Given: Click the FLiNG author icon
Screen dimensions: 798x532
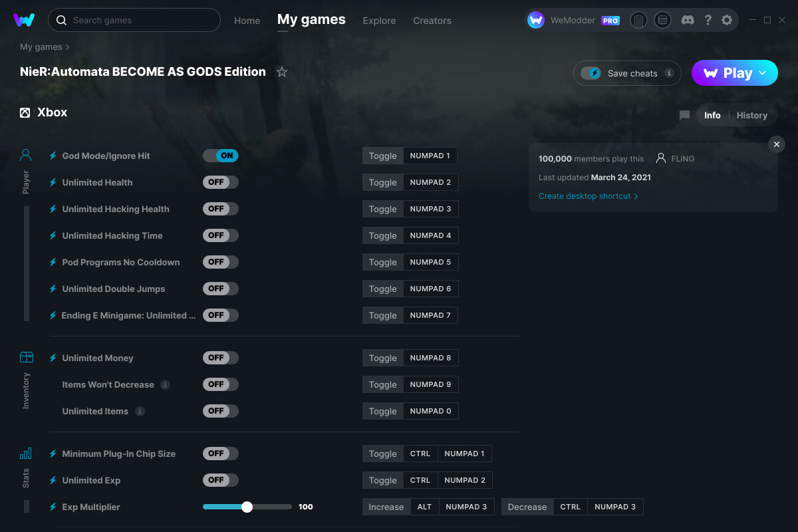Looking at the screenshot, I should pos(661,158).
